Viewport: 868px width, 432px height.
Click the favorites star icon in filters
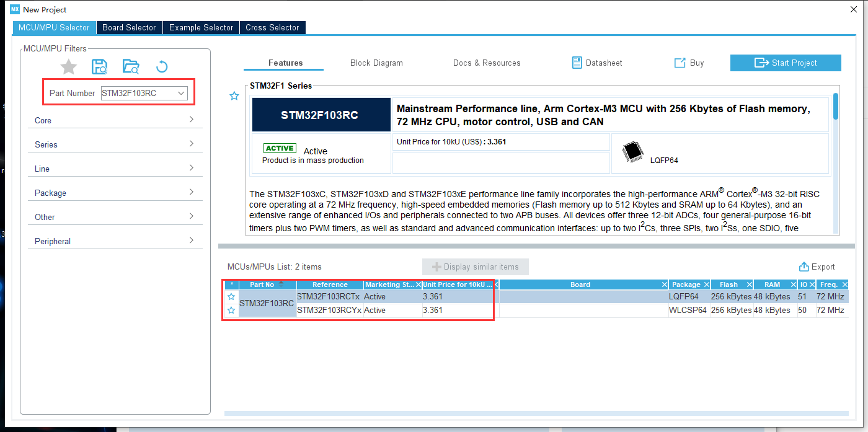click(x=69, y=67)
